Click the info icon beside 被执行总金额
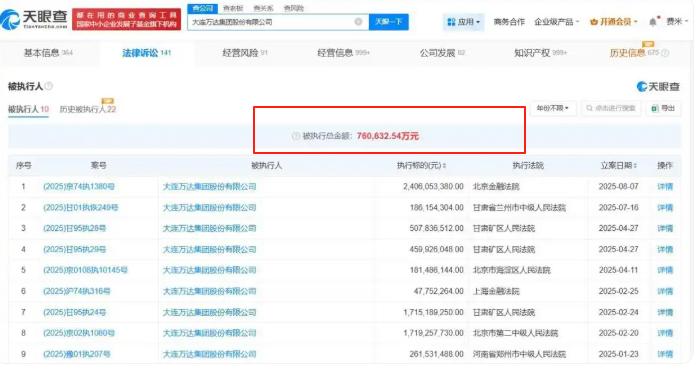This screenshot has height=378, width=697. 296,136
